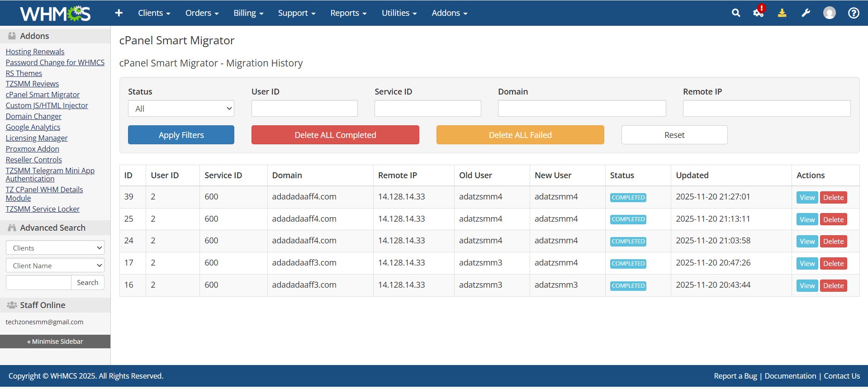Open Proxmox Addon link

[32, 149]
